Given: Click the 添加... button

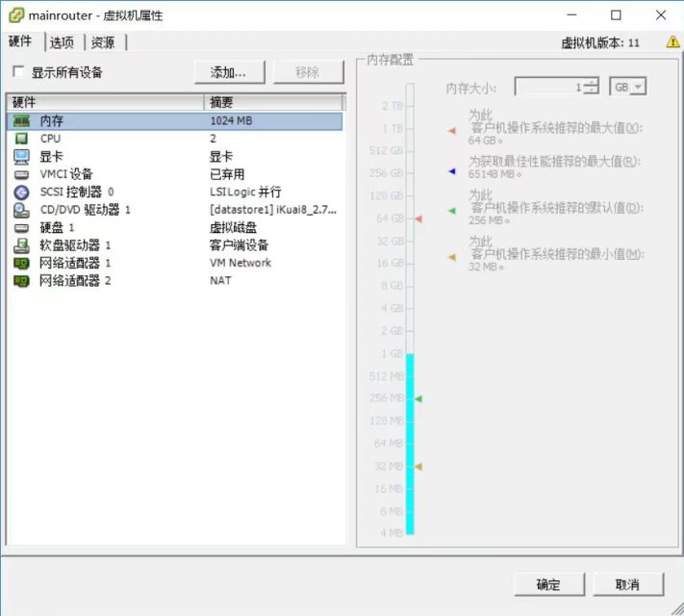Looking at the screenshot, I should point(230,72).
